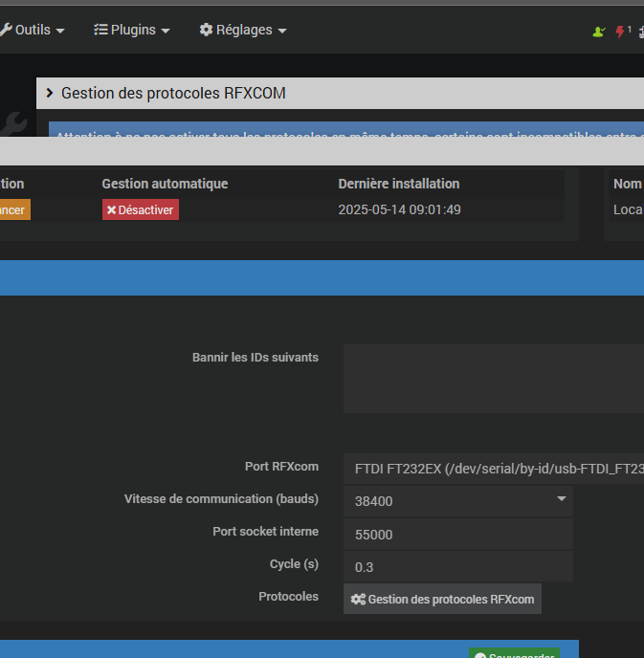The width and height of the screenshot is (644, 658).
Task: Focus the Port socket interne field
Action: (x=457, y=534)
